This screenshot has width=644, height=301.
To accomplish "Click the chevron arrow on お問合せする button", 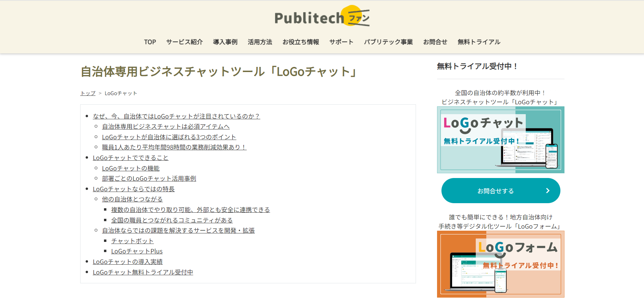I will coord(547,191).
